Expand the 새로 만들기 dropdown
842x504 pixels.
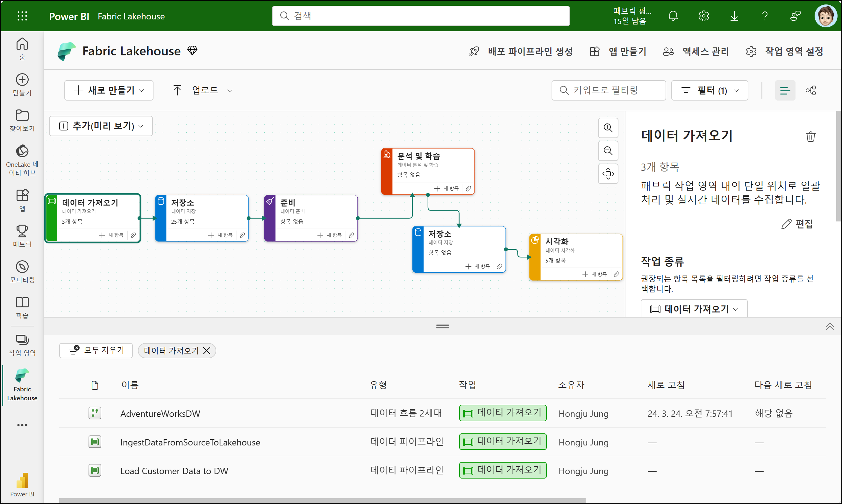click(109, 90)
